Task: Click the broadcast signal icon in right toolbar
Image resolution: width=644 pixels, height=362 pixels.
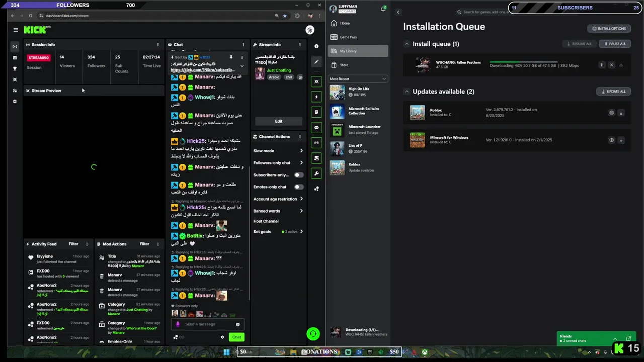Action: [x=316, y=143]
